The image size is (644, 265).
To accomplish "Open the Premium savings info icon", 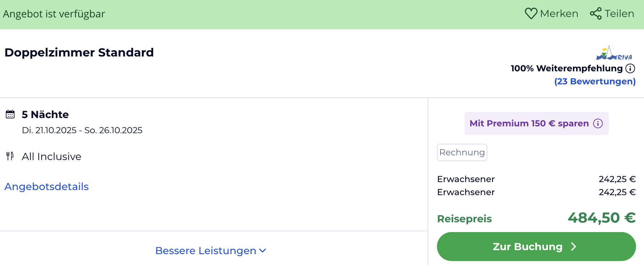I will [598, 123].
